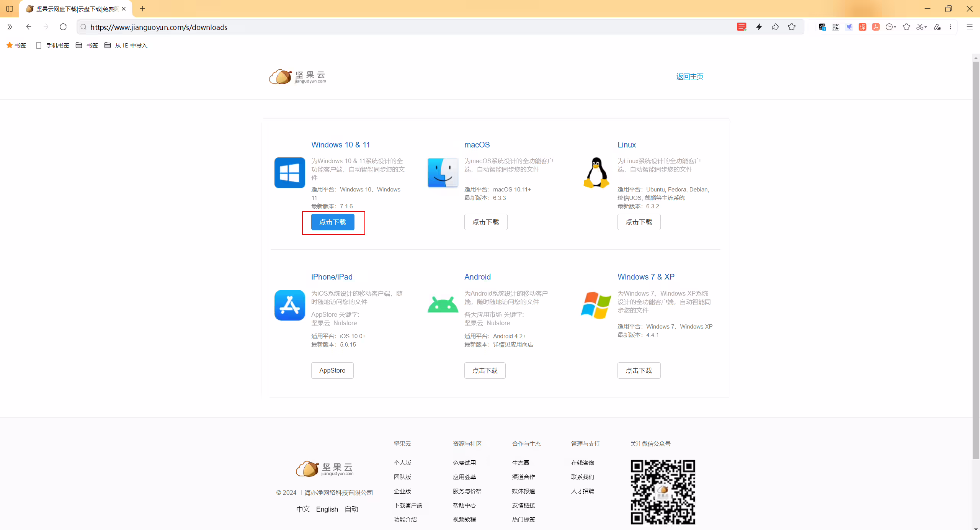This screenshot has width=980, height=530.
Task: Expand the scissors screenshot dropdown arrow
Action: pos(925,27)
